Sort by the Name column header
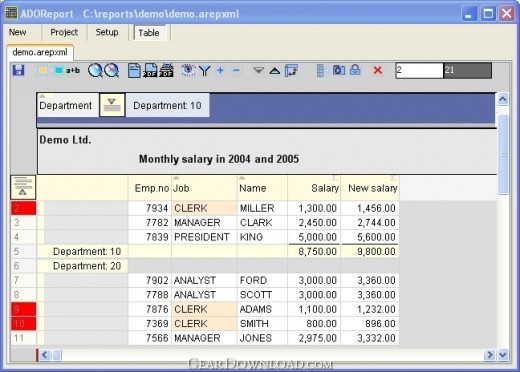This screenshot has height=372, width=520. point(262,188)
